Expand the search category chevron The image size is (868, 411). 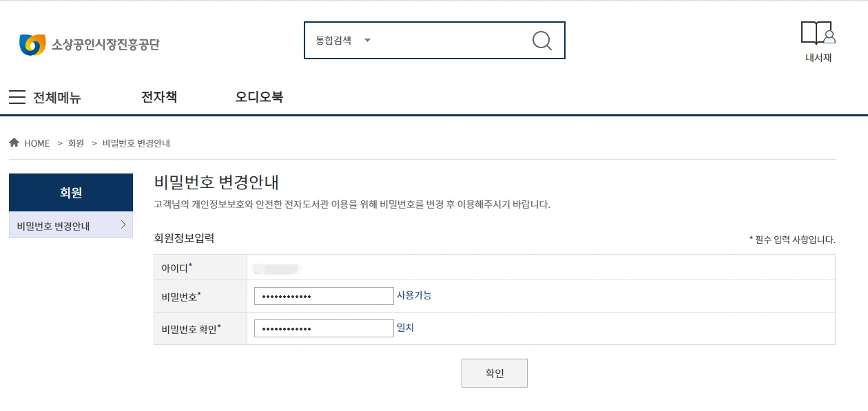pos(367,40)
